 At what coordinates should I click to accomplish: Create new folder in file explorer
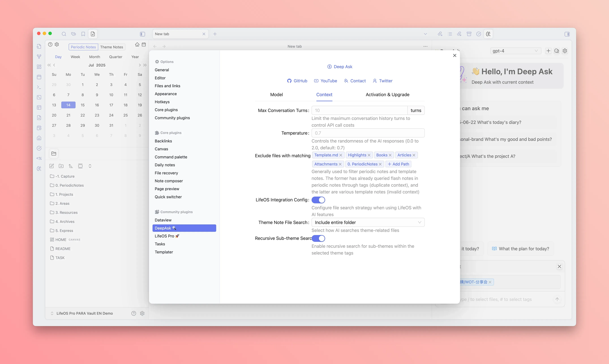click(61, 166)
